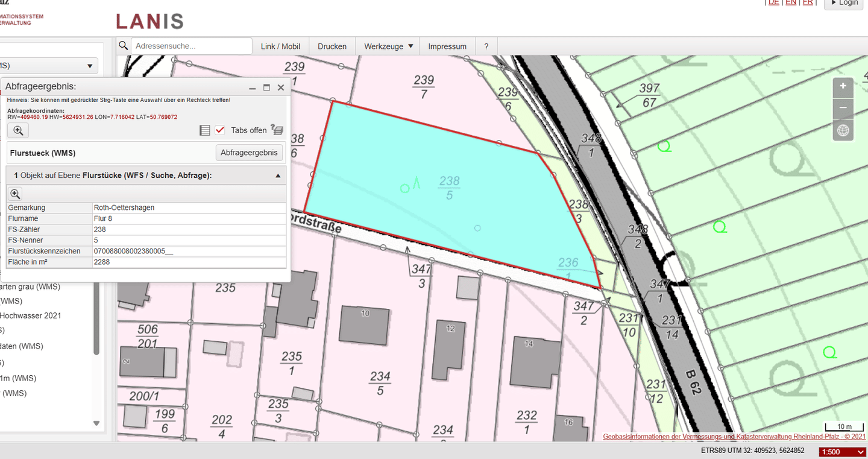The image size is (868, 459).
Task: Click the list view icon beside Tabs offen
Action: point(205,130)
